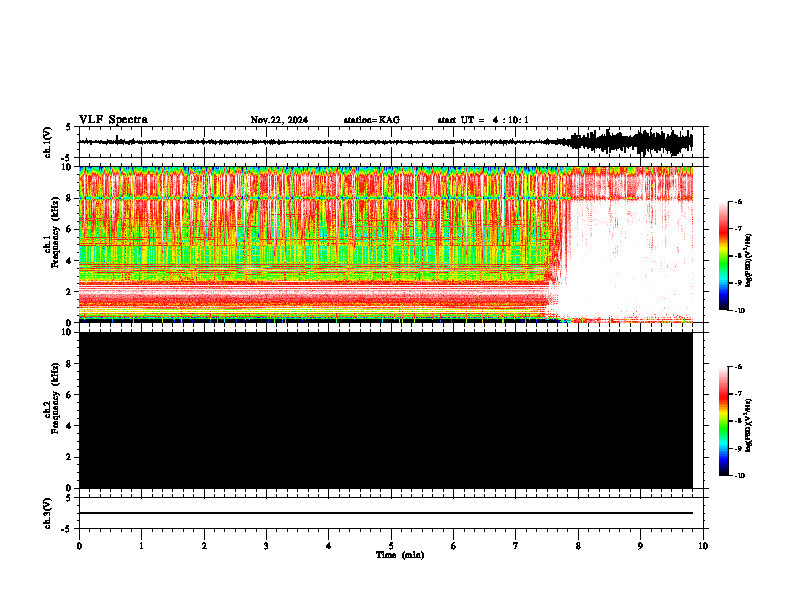
Task: Click the "station=KAG" label
Action: 372,120
